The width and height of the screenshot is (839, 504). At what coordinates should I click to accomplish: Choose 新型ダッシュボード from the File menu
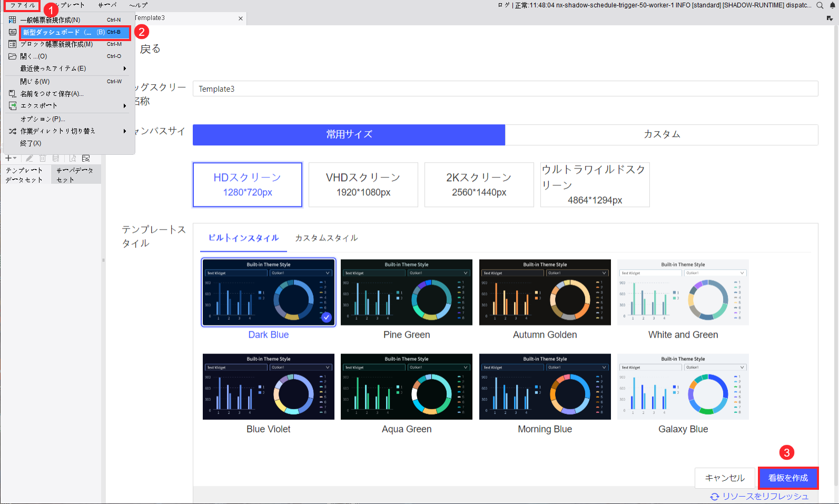75,32
